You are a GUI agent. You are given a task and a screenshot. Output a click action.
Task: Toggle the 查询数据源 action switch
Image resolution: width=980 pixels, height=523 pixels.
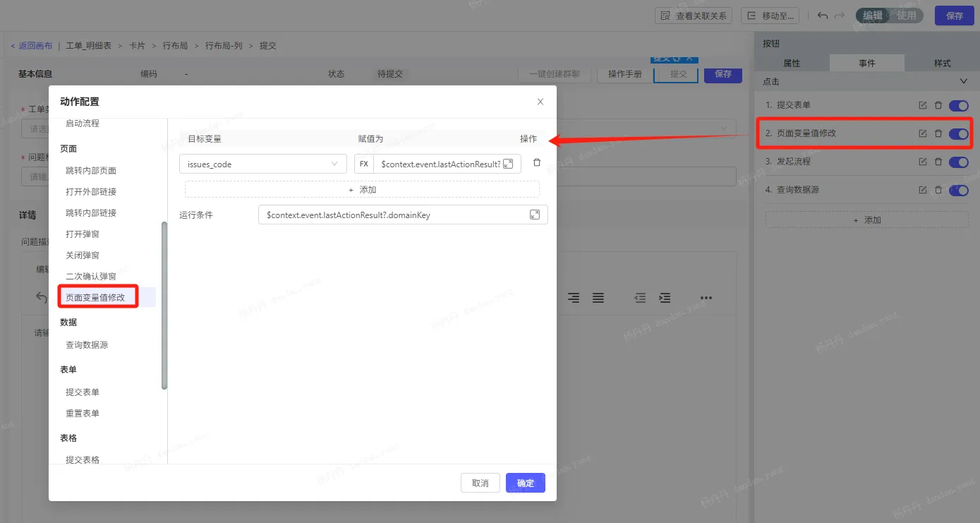pyautogui.click(x=958, y=190)
